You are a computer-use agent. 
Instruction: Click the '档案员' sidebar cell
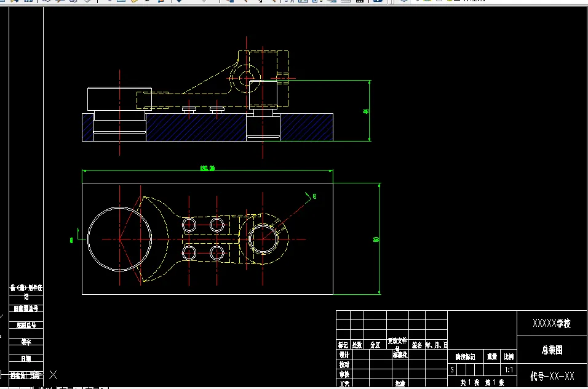(x=18, y=375)
